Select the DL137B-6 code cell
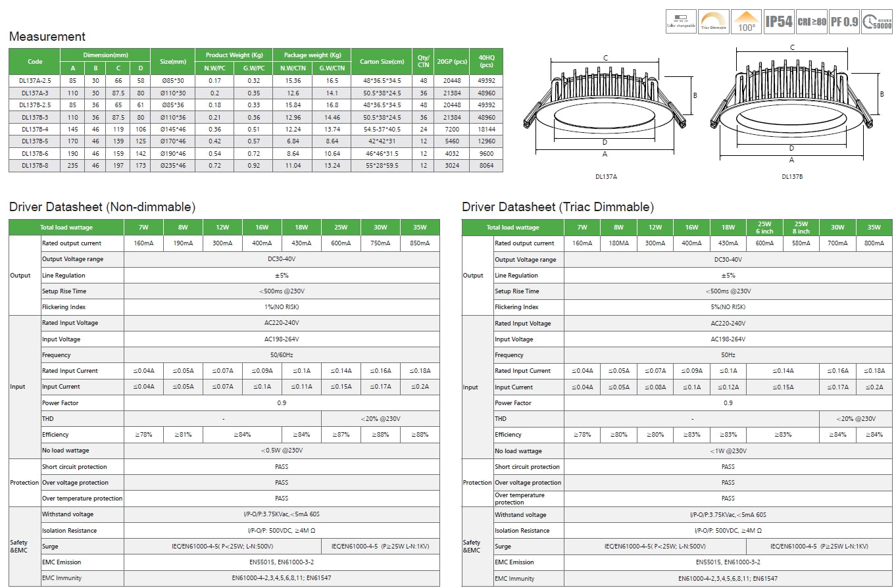The image size is (896, 588). click(34, 153)
